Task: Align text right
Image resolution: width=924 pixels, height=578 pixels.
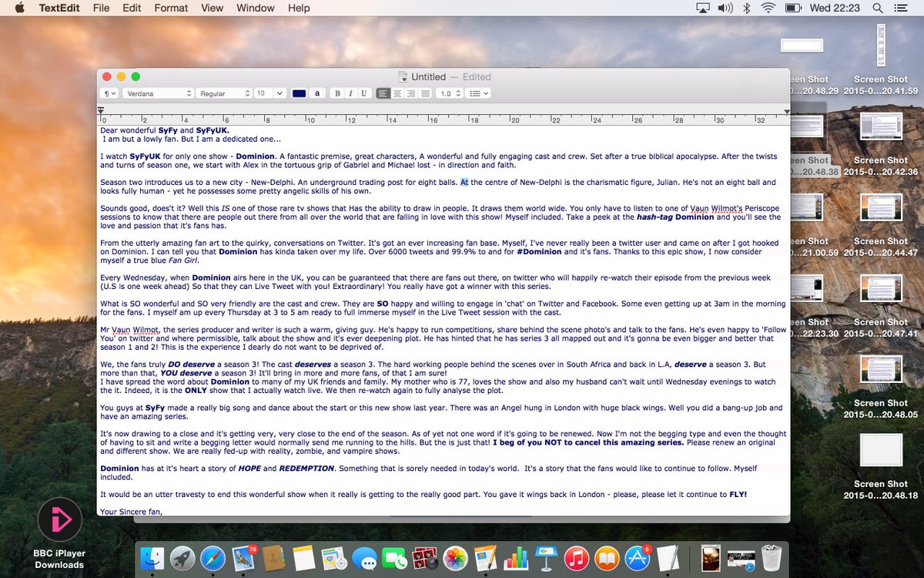Action: tap(411, 93)
